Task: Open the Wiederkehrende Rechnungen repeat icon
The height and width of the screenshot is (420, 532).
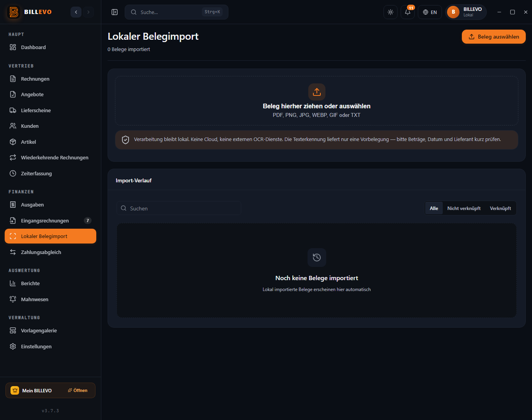Action: pos(13,157)
